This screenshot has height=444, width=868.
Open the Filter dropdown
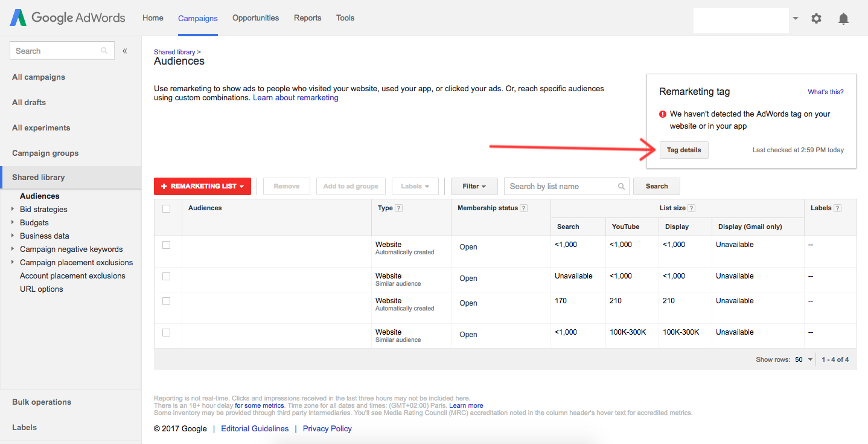pyautogui.click(x=474, y=186)
